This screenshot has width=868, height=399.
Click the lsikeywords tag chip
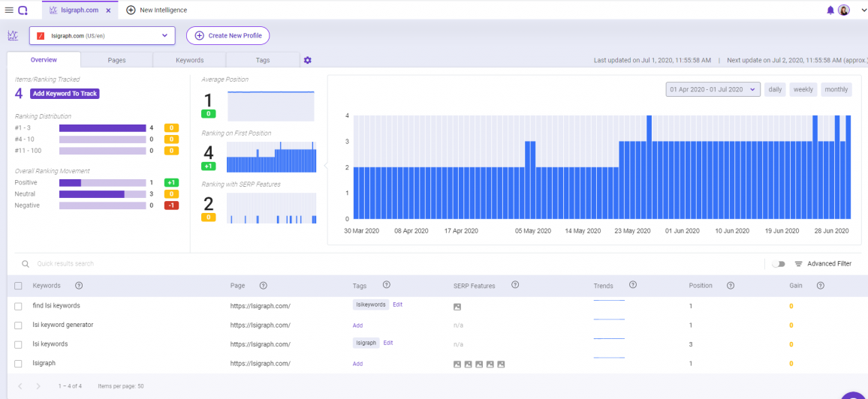371,304
